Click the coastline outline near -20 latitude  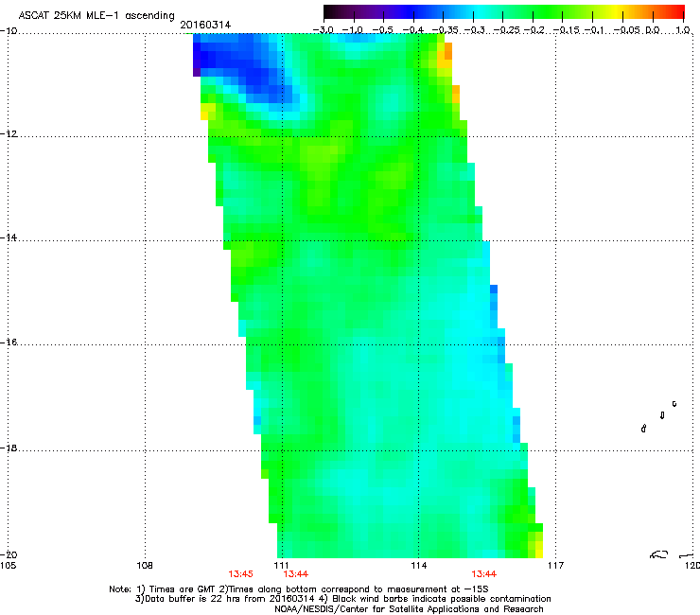659,554
